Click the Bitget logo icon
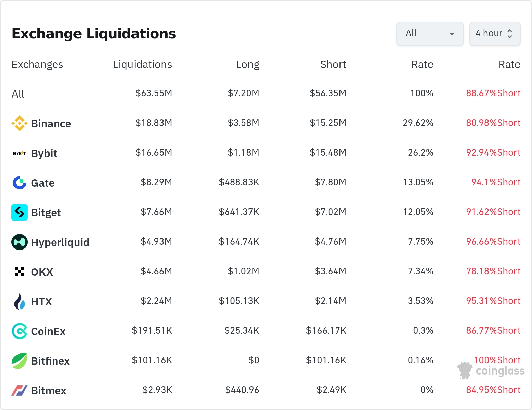This screenshot has height=410, width=532. (x=20, y=212)
